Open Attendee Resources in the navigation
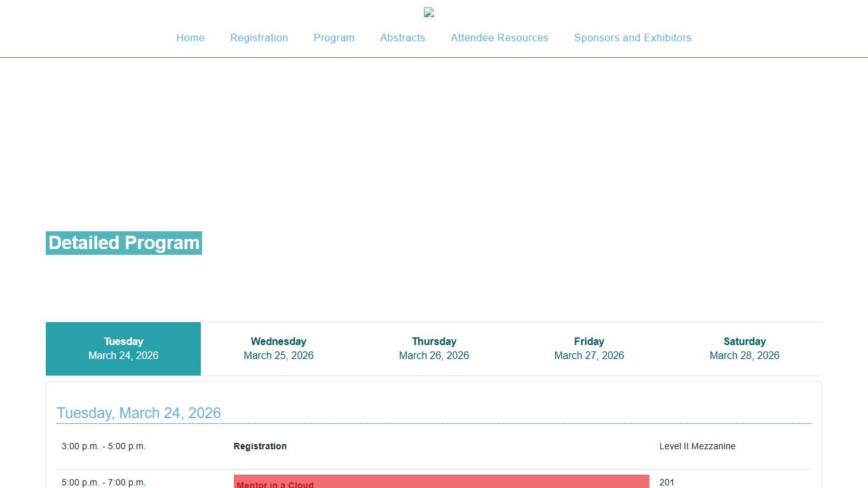Screen dimensions: 868x488 click(x=499, y=37)
